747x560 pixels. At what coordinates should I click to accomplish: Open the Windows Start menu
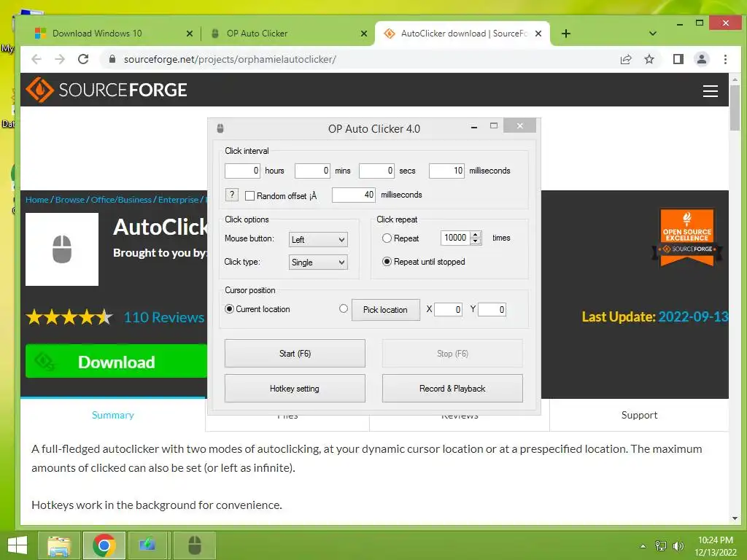tap(18, 545)
